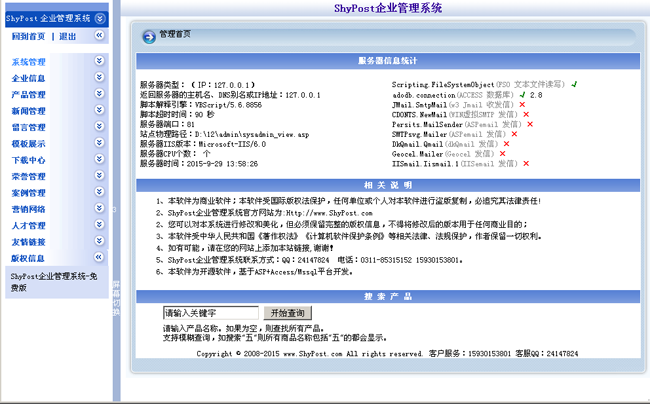
Task: Open the 下载中心 menu item
Action: tap(29, 160)
